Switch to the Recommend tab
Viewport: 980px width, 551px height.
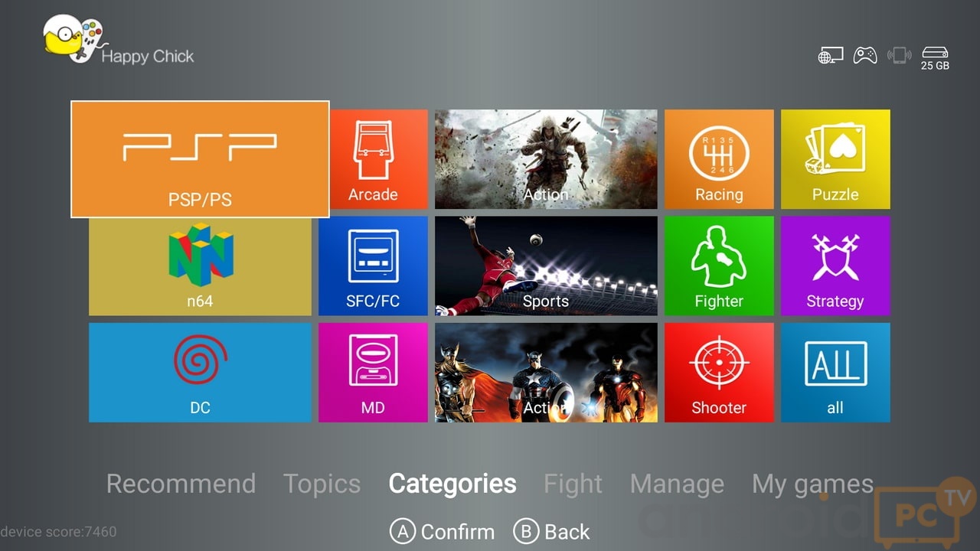tap(181, 484)
